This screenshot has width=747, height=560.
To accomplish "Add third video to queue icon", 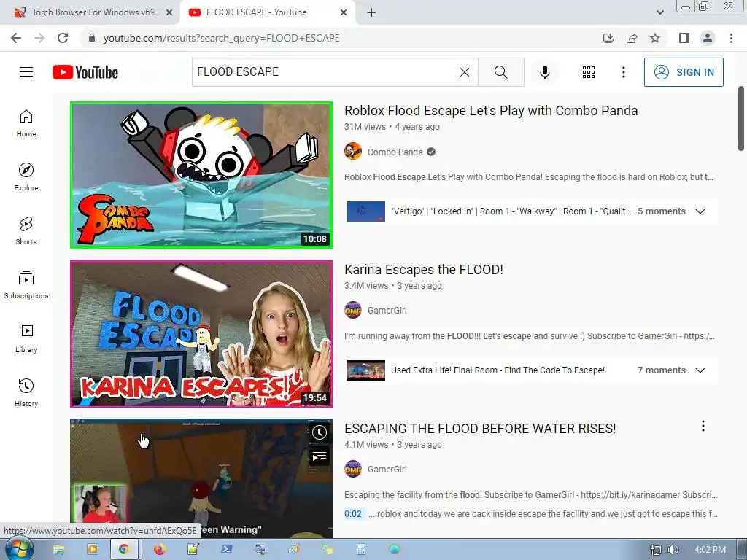I will coord(320,456).
